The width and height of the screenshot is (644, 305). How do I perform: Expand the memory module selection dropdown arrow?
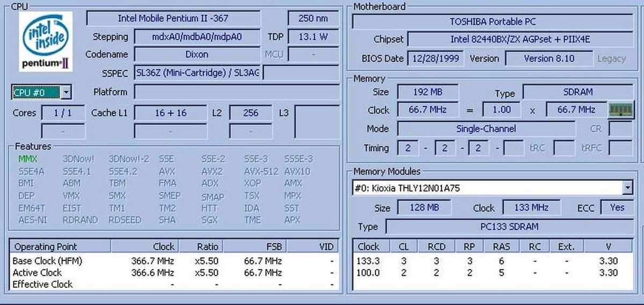[627, 188]
